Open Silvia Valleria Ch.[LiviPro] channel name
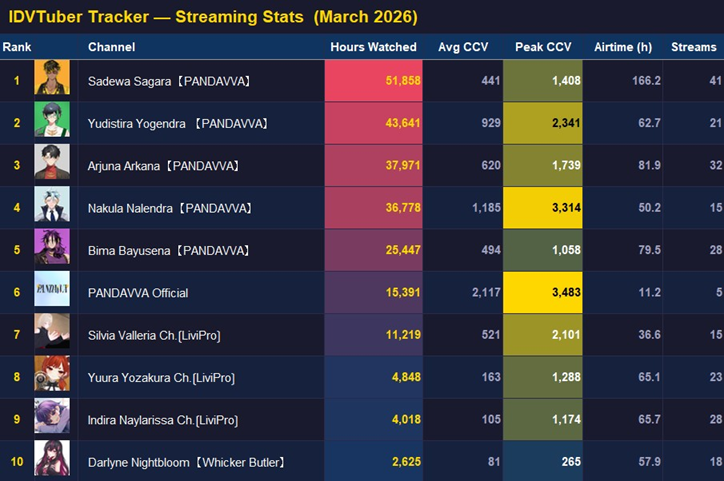The width and height of the screenshot is (724, 481). coord(154,336)
